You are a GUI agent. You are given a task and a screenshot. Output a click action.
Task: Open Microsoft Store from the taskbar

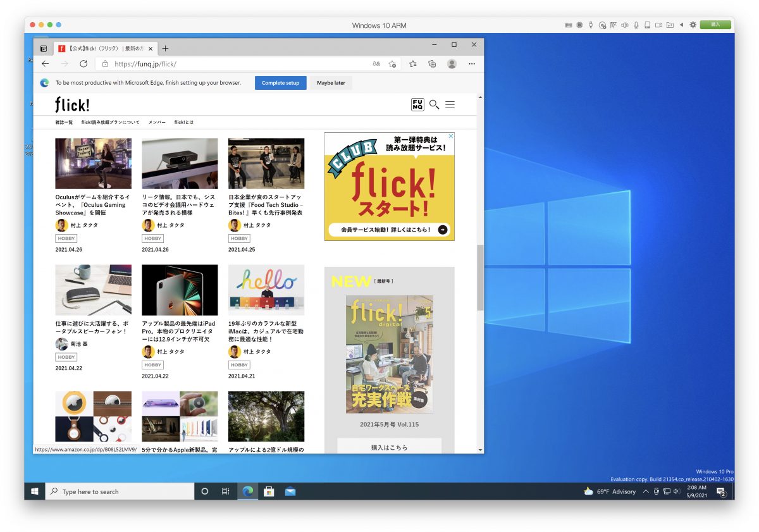point(269,492)
